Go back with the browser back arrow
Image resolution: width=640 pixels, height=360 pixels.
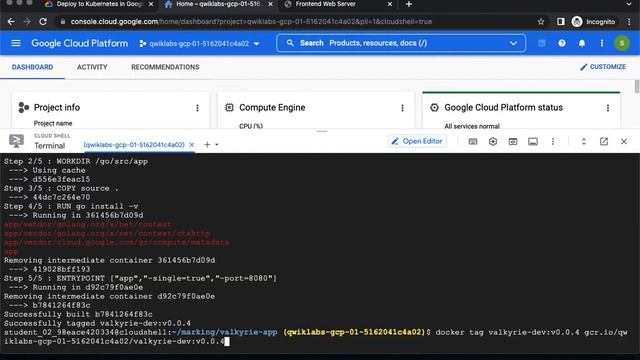[11, 22]
